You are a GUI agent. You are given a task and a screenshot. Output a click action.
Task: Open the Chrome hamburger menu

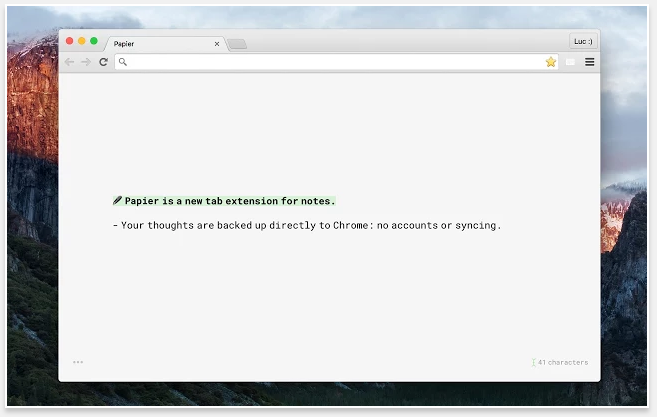coord(590,62)
